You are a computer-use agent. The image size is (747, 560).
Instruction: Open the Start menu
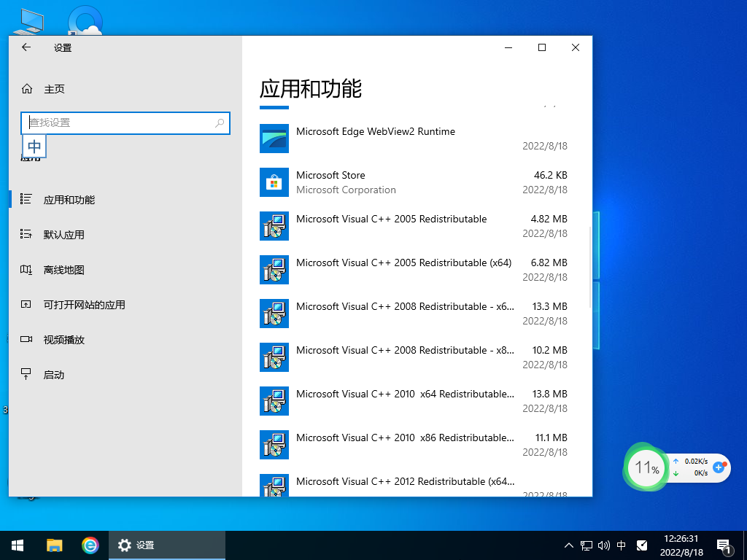pos(16,545)
